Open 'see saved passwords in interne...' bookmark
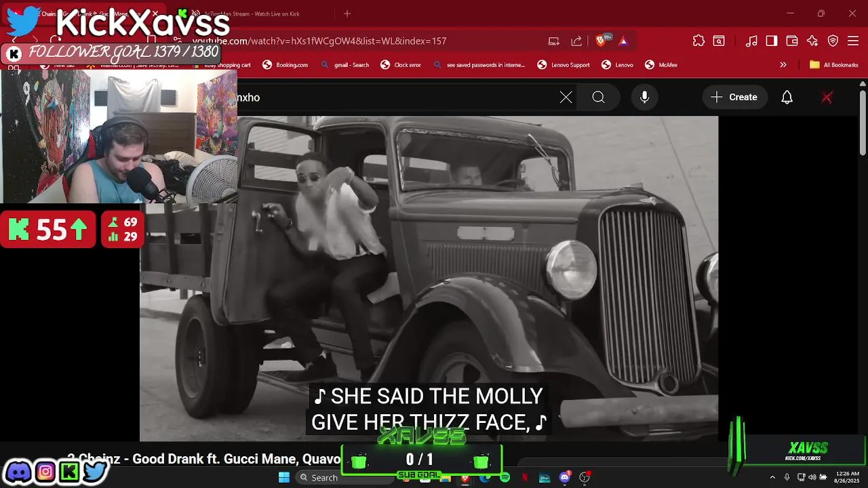 479,65
